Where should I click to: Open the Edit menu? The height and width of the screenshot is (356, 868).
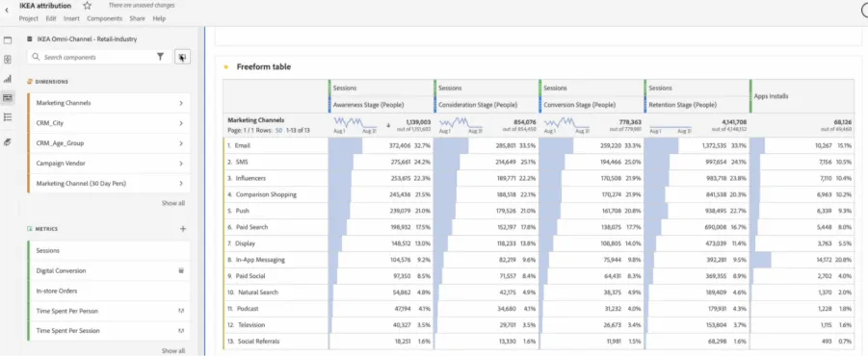pyautogui.click(x=51, y=18)
